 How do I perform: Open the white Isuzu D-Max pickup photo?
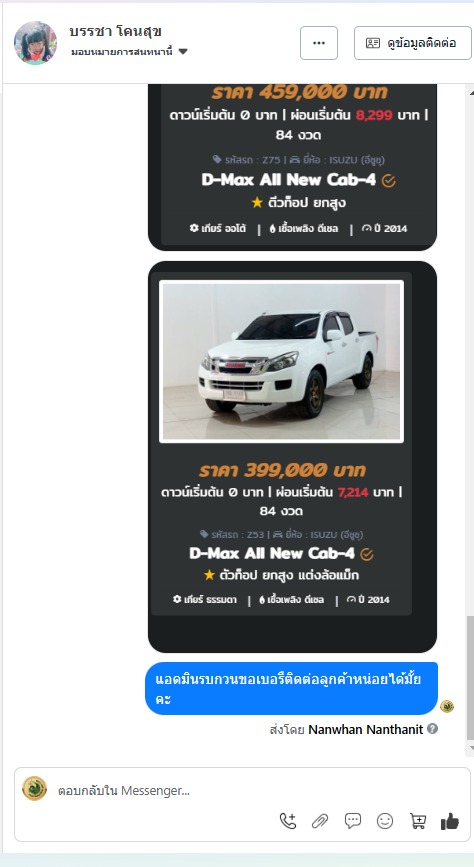(281, 362)
